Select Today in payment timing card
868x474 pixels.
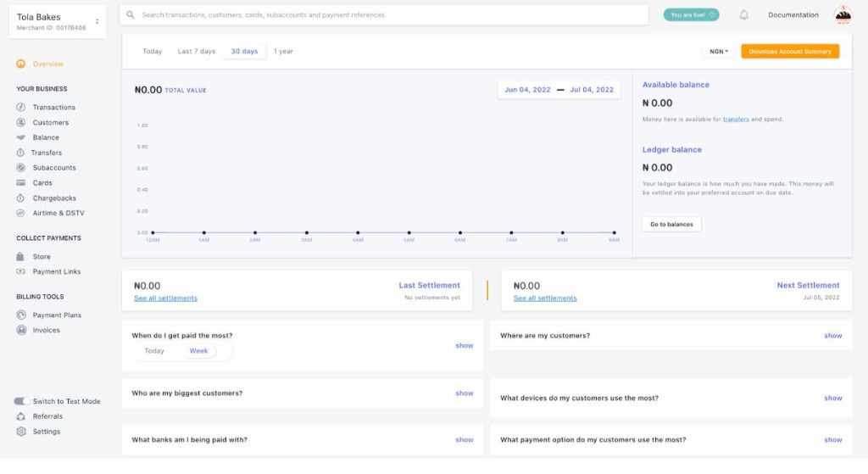154,350
